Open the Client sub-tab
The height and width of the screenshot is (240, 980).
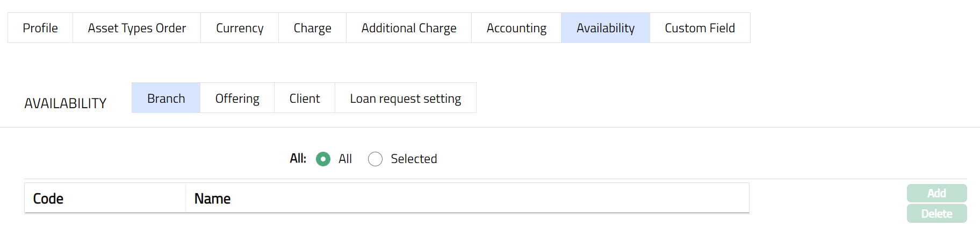(304, 98)
